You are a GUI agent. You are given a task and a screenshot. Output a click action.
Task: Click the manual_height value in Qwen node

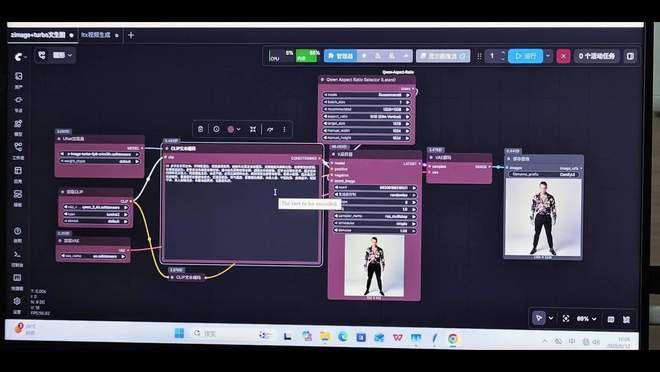click(x=366, y=138)
